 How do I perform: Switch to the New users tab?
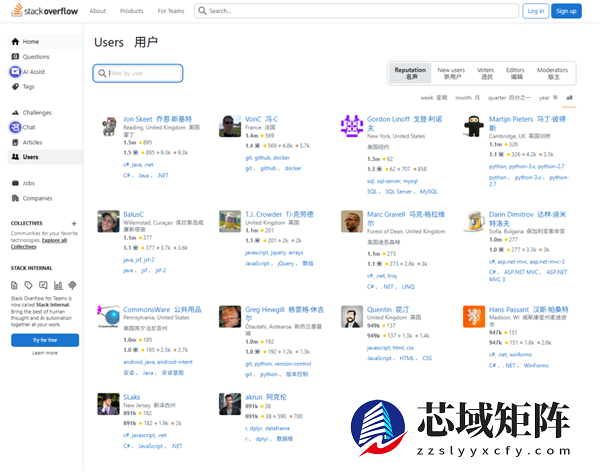point(451,73)
